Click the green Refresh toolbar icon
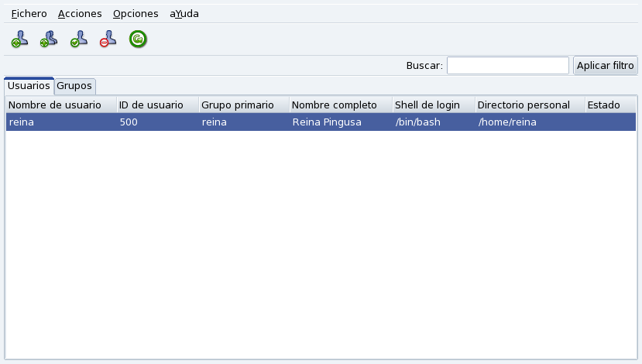 (x=138, y=39)
